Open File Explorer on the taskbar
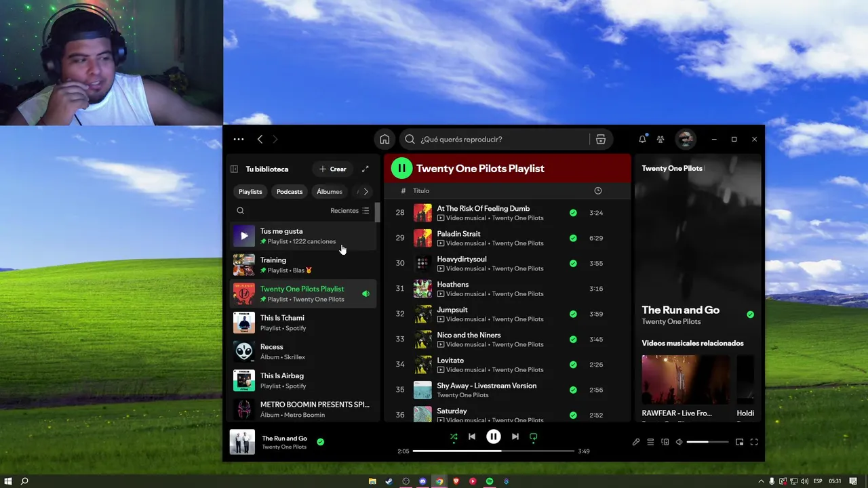The image size is (868, 488). pos(372,481)
